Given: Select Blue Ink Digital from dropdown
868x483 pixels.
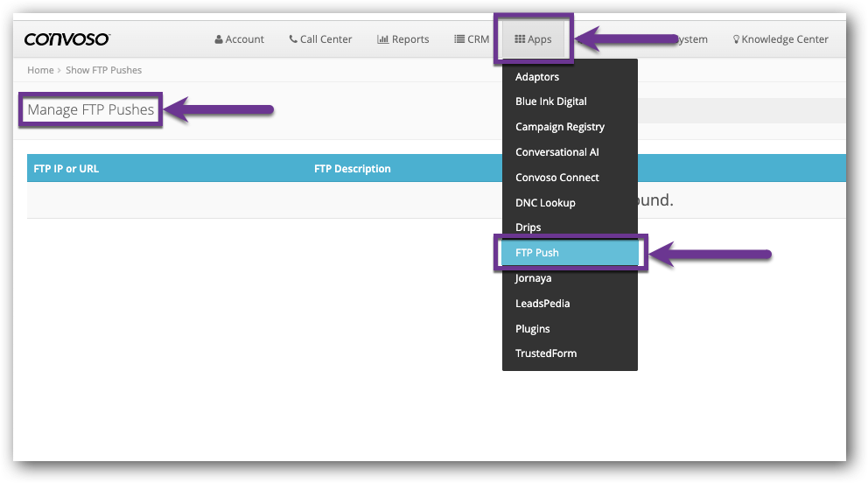Looking at the screenshot, I should tap(570, 101).
